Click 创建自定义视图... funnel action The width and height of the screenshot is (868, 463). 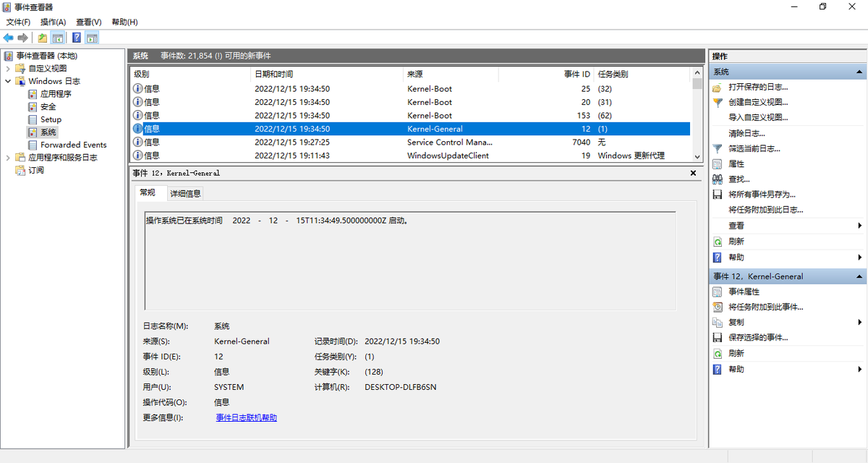[758, 102]
